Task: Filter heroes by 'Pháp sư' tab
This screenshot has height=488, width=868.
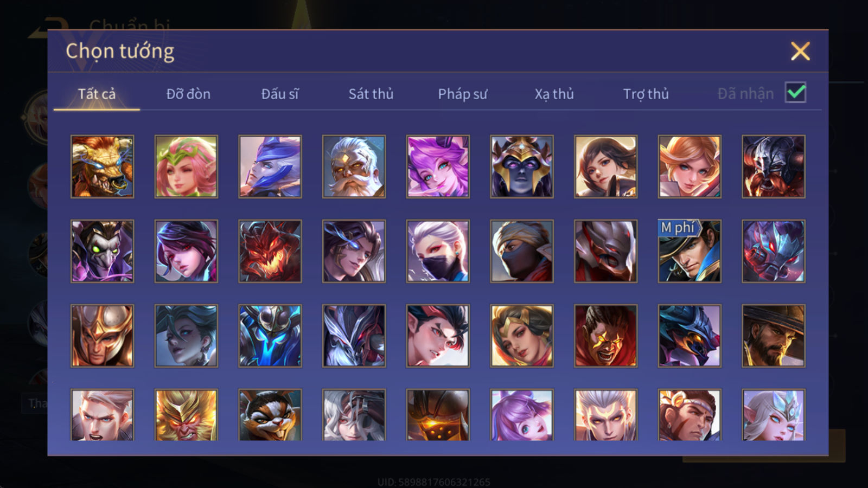Action: [x=463, y=94]
